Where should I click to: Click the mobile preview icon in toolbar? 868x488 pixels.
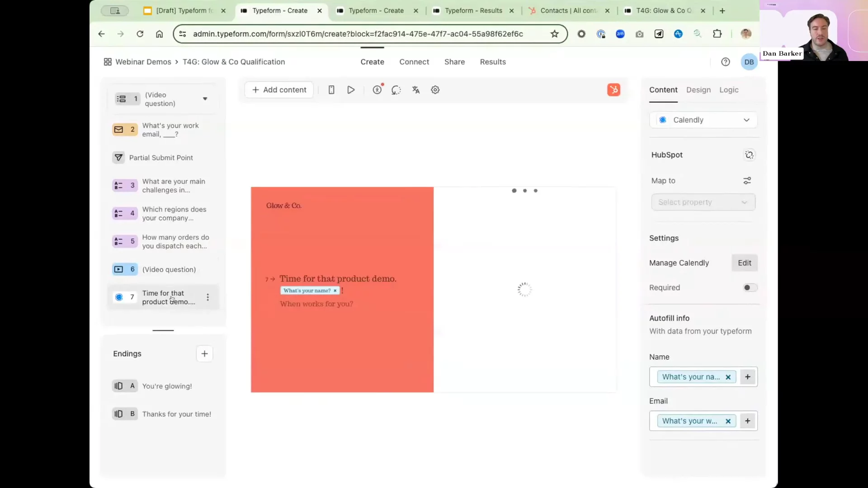click(x=331, y=90)
